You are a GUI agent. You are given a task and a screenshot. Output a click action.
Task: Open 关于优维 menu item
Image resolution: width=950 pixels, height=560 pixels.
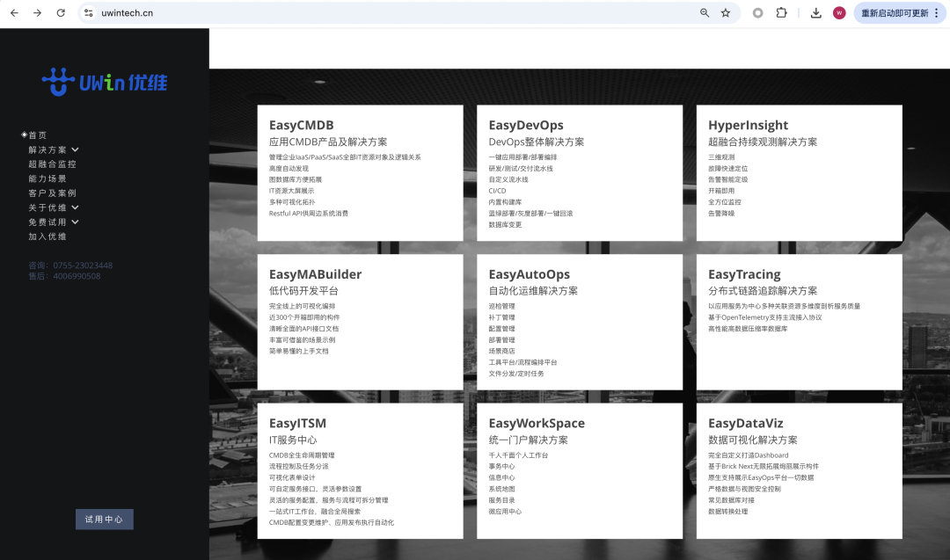pyautogui.click(x=47, y=207)
